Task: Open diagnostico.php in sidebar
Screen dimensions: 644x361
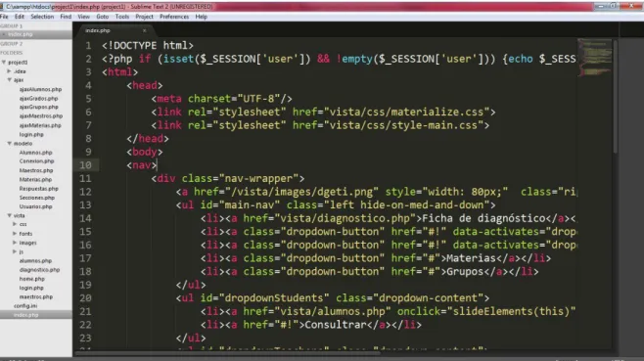Action: tap(39, 270)
